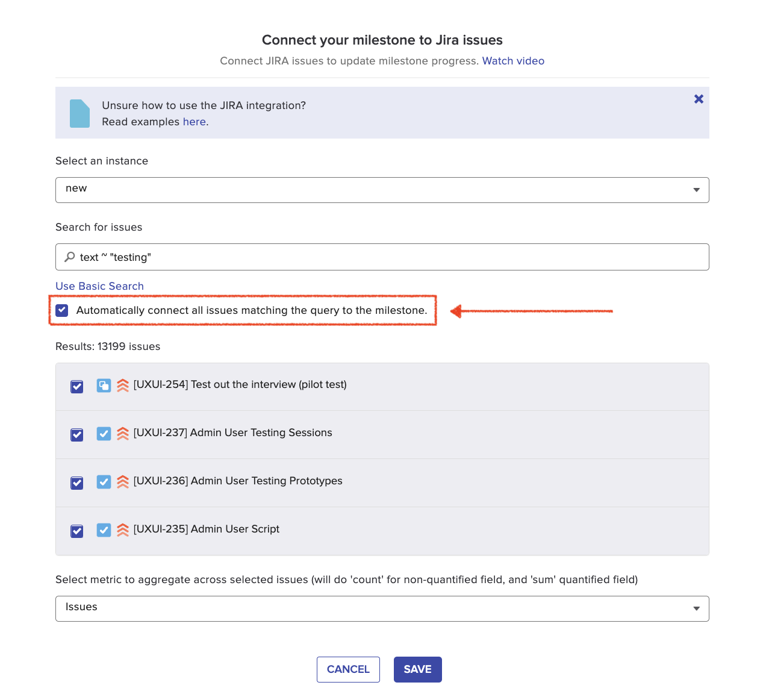The image size is (766, 700).
Task: Click the SAVE button
Action: pos(418,669)
